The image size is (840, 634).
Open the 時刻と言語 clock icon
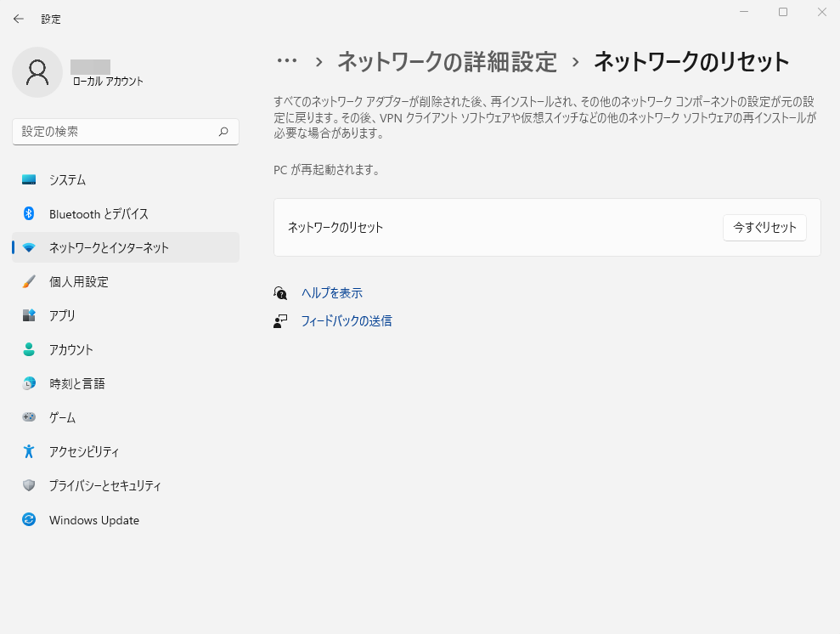[28, 383]
